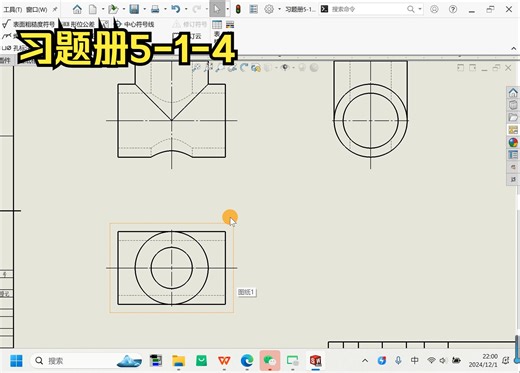520x373 pixels.
Task: Open WeChat from the taskbar
Action: click(270, 361)
